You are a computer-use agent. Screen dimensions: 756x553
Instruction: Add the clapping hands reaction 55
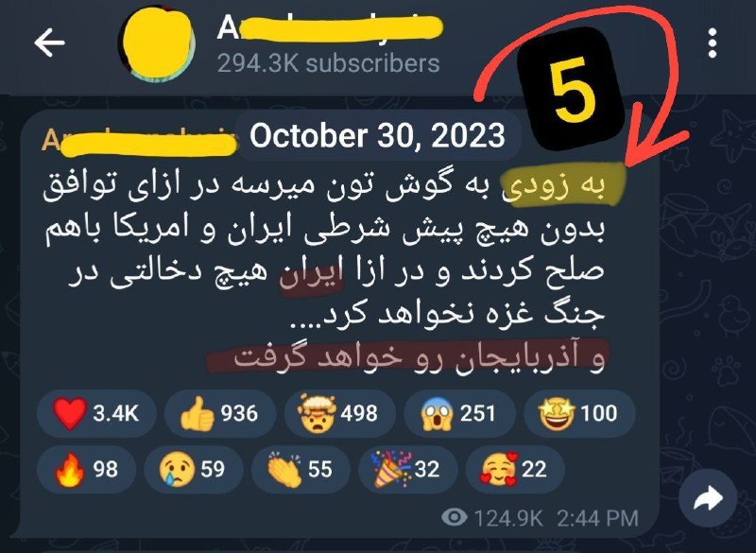pos(301,470)
